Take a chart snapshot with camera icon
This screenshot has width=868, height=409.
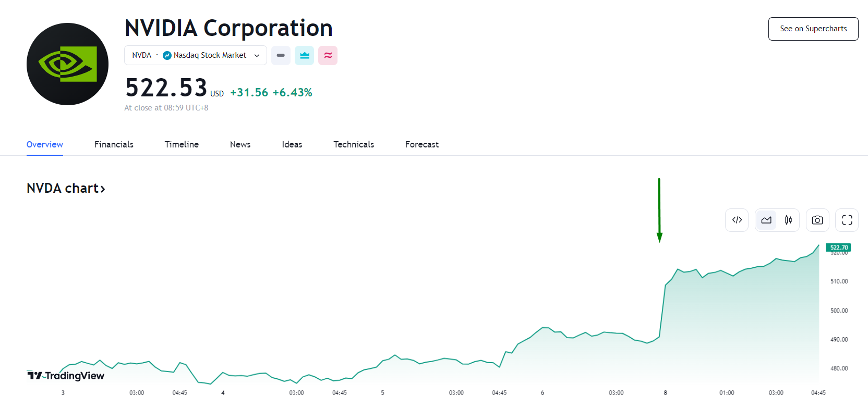coord(817,220)
